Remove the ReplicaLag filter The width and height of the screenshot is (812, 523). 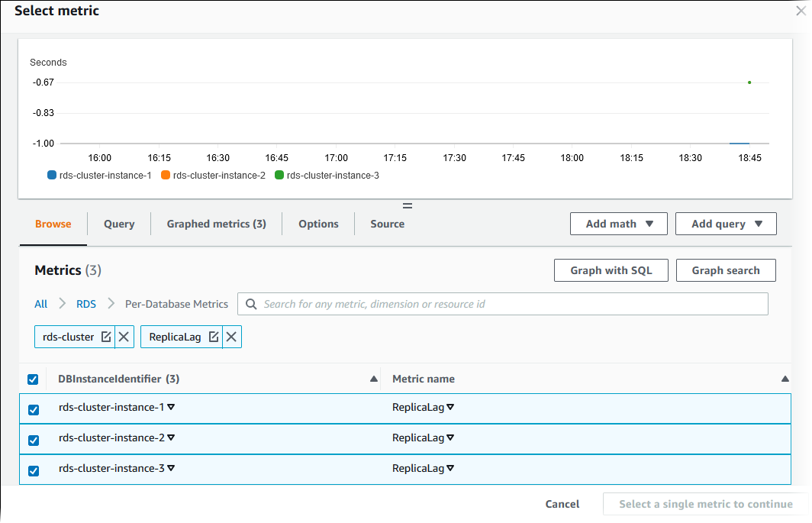[232, 336]
